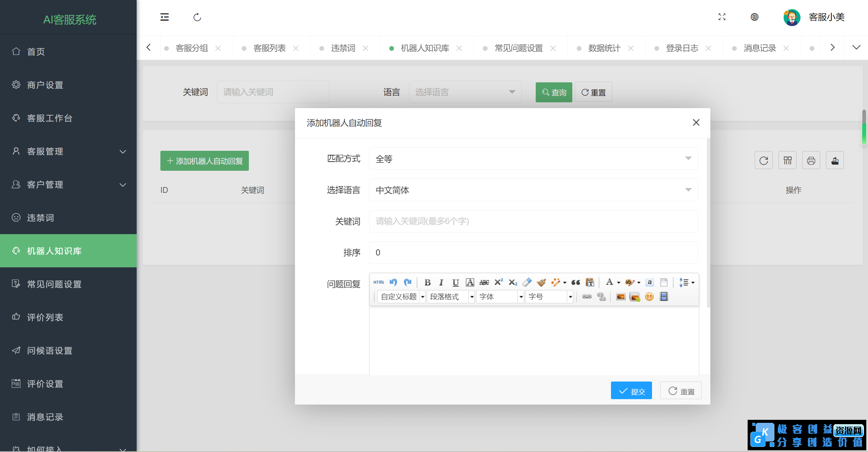Click the print icon above the table
Image resolution: width=868 pixels, height=452 pixels.
pos(811,160)
